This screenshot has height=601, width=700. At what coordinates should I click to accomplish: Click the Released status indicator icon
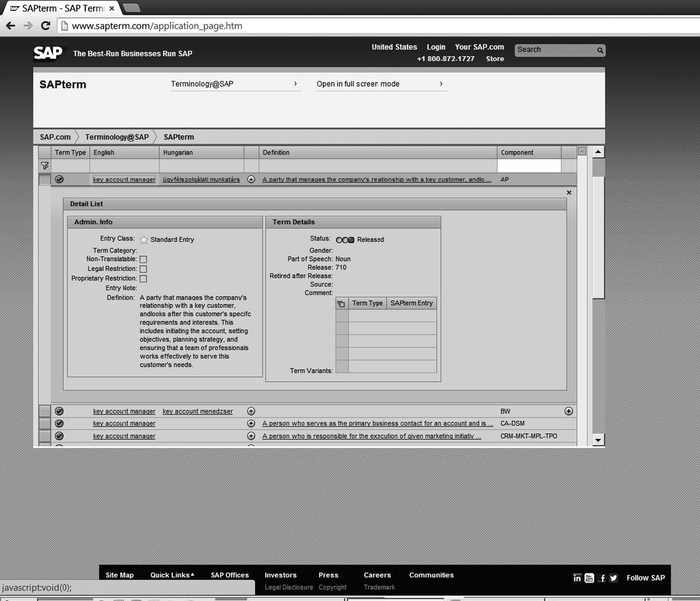point(345,240)
